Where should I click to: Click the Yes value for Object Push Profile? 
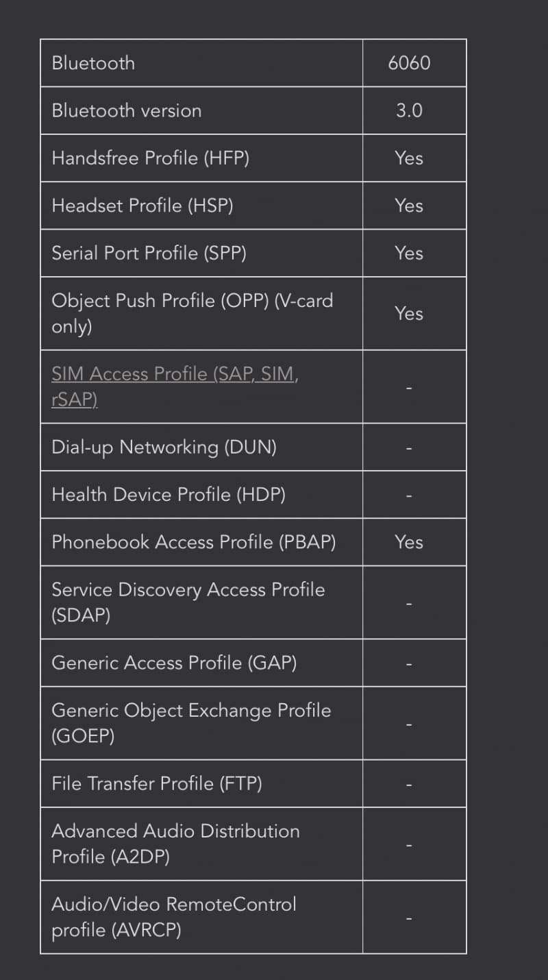(409, 313)
